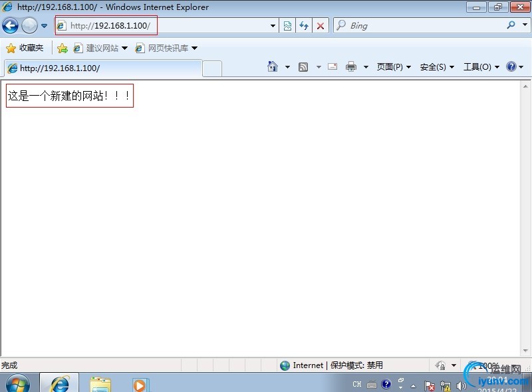
Task: Open Windows Explorer from the taskbar
Action: click(100, 384)
